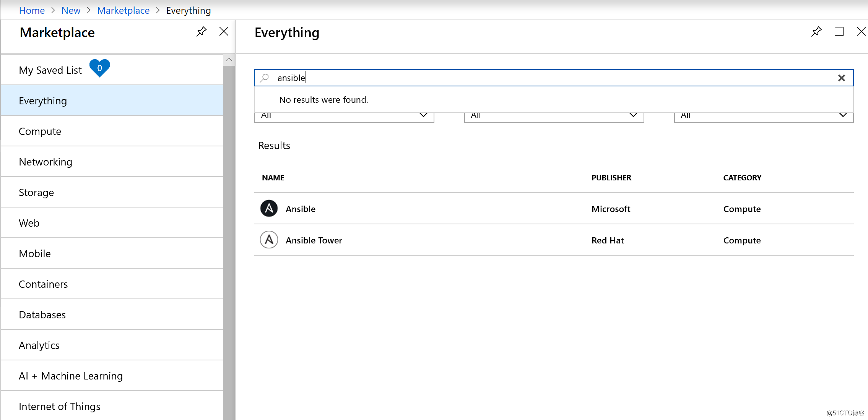Click the Ansible Tower logo icon
868x420 pixels.
coord(269,240)
